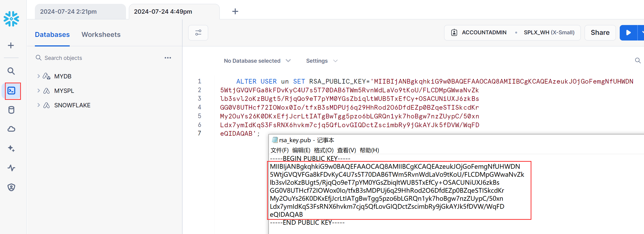Open the No Database selected dropdown

[257, 61]
